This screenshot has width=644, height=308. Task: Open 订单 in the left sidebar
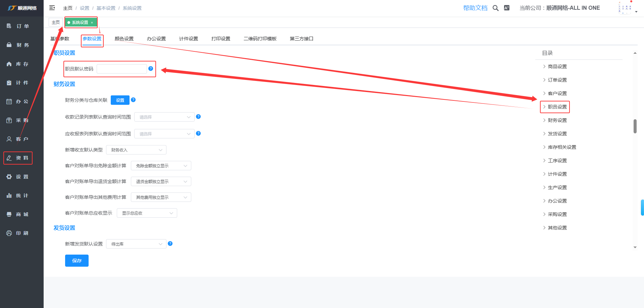22,26
